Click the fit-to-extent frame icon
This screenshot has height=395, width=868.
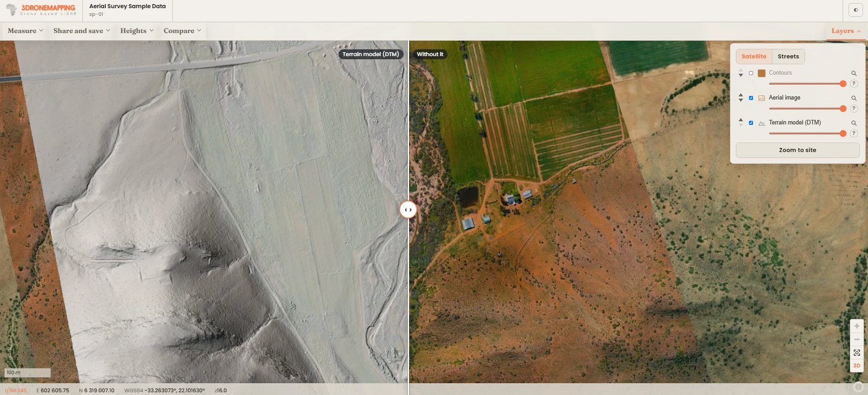coord(857,353)
